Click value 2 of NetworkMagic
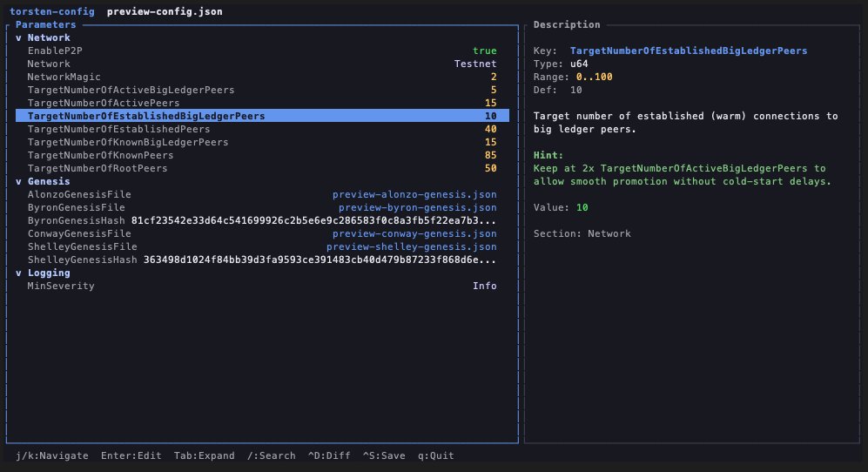This screenshot has height=472, width=868. coord(494,77)
